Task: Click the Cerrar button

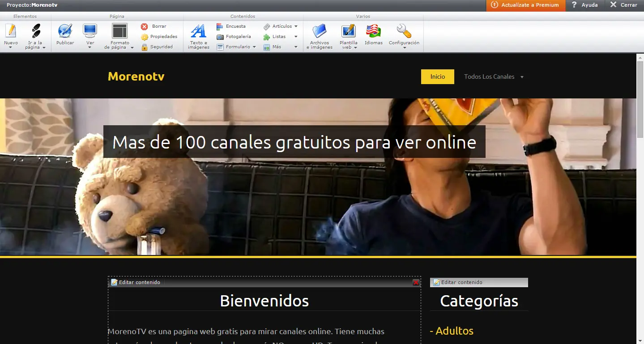Action: coord(624,5)
